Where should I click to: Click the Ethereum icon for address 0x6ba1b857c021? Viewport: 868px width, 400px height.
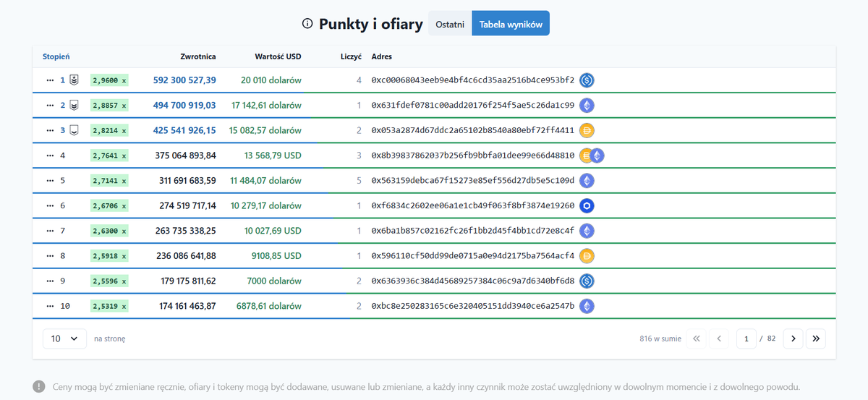pos(587,231)
